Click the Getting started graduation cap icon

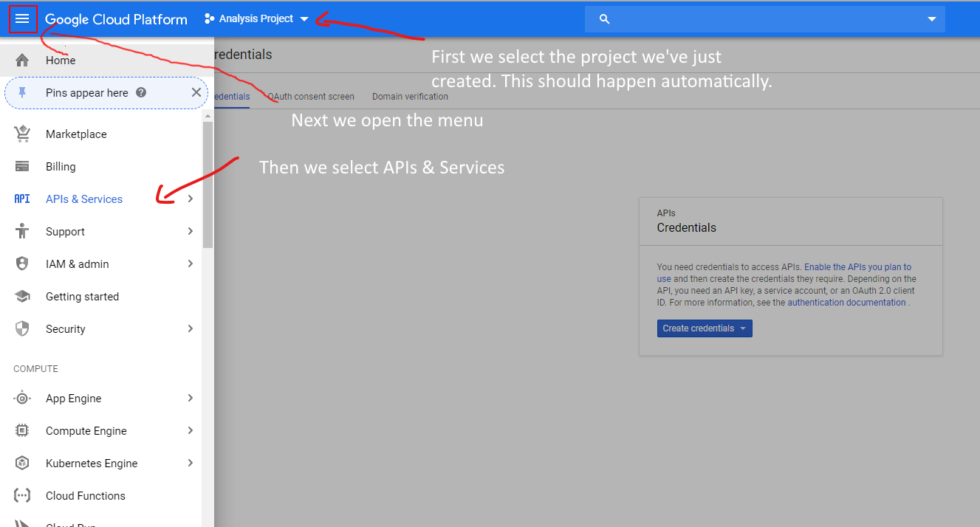coord(22,297)
